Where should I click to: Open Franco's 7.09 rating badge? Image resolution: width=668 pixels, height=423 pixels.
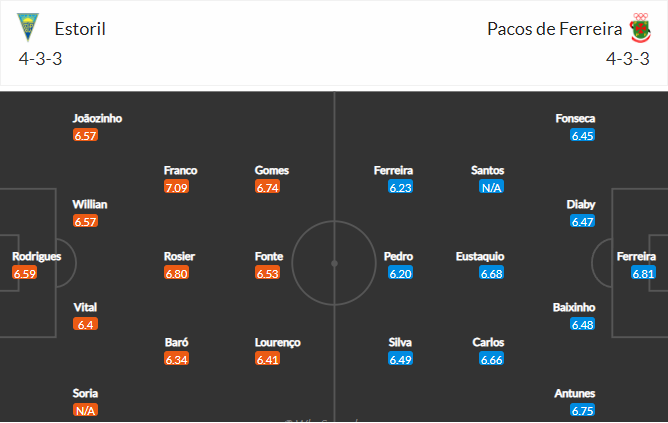coord(176,187)
